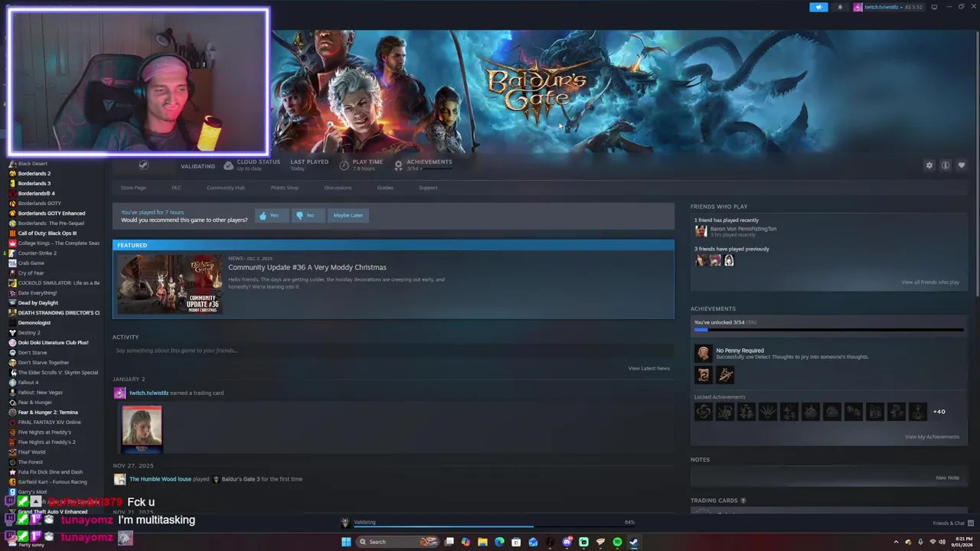The image size is (980, 551).
Task: Open Windows Start button
Action: (x=346, y=542)
